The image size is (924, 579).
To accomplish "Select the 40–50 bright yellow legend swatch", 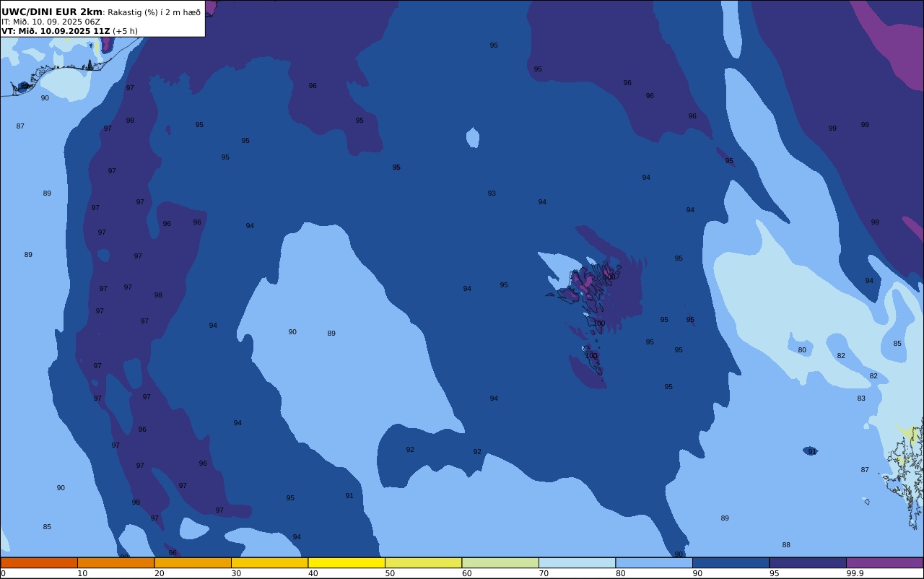I will pos(346,562).
